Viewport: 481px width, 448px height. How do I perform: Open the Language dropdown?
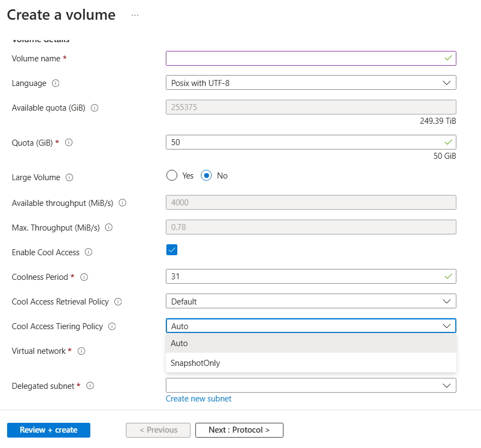(310, 83)
